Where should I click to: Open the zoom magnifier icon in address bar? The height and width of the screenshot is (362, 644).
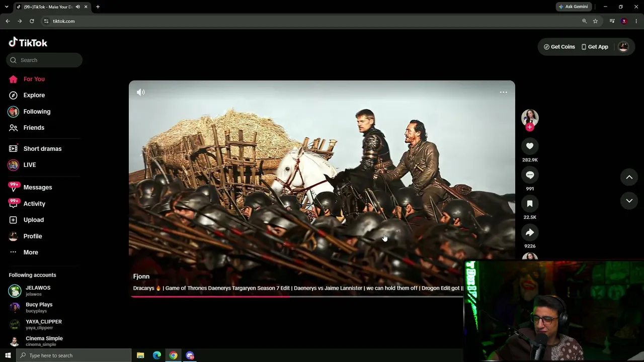coord(584,21)
